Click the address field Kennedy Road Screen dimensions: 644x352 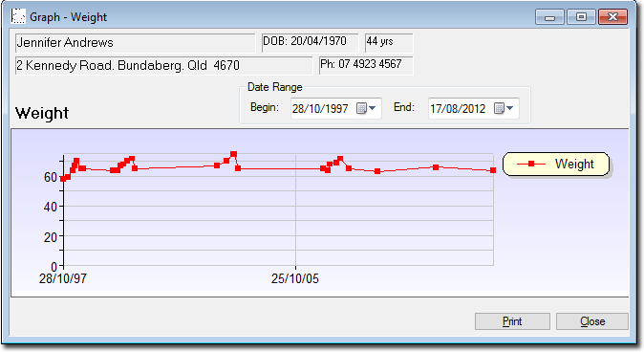(x=164, y=66)
